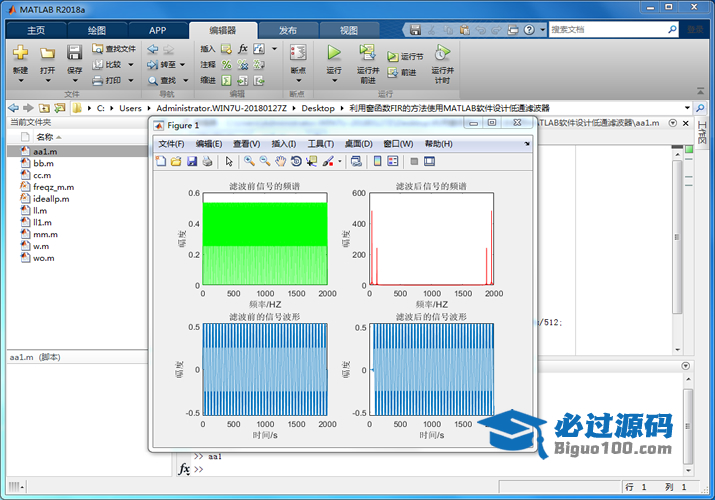Screen dimensions: 715x500
Task: Select the Pan hand tool
Action: click(280, 161)
